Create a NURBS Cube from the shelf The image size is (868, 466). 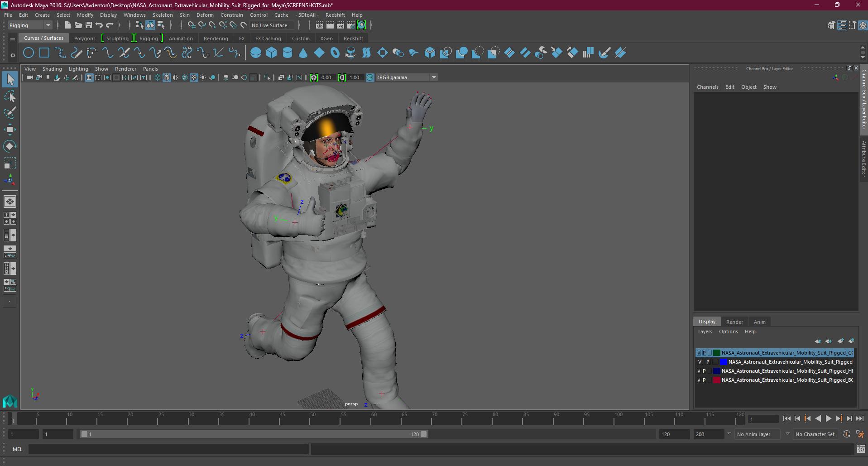click(x=272, y=53)
